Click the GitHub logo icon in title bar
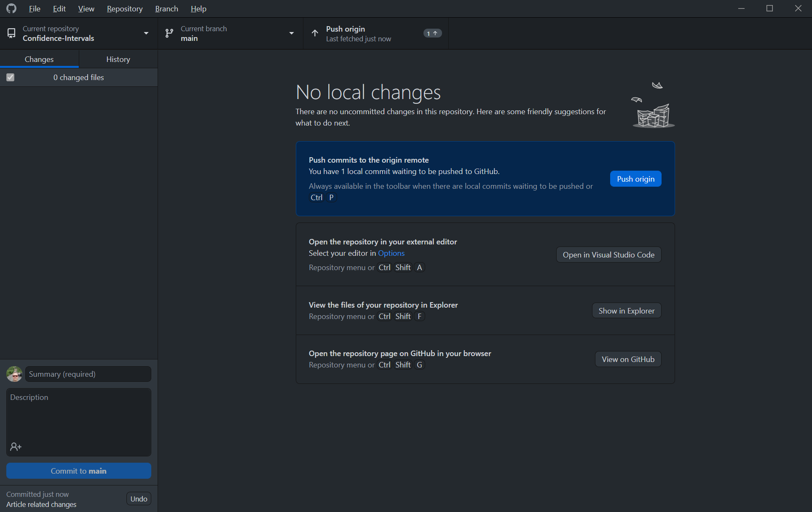 coord(11,8)
